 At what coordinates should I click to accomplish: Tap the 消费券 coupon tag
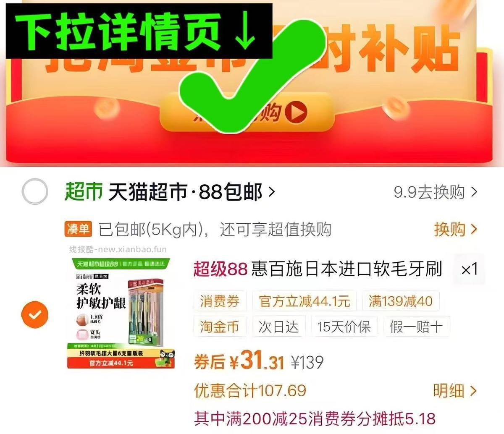click(x=220, y=301)
